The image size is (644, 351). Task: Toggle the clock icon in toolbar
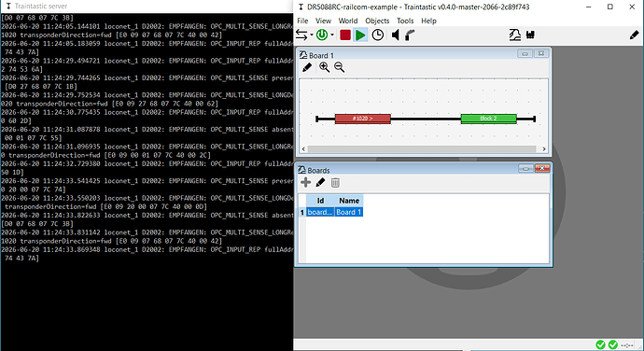coord(378,35)
